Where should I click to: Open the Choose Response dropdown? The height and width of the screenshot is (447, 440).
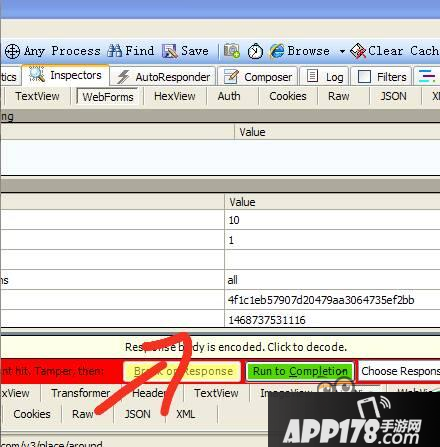click(x=399, y=371)
